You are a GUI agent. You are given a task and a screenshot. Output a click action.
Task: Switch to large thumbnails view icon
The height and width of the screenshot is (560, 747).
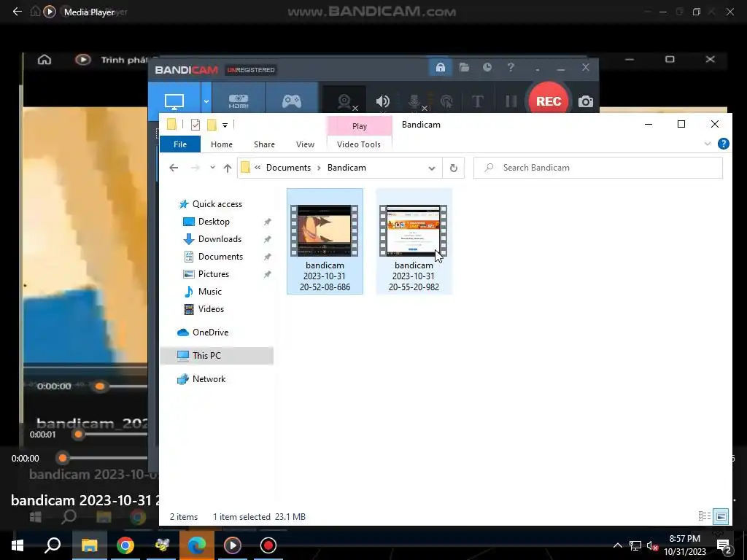coord(721,516)
